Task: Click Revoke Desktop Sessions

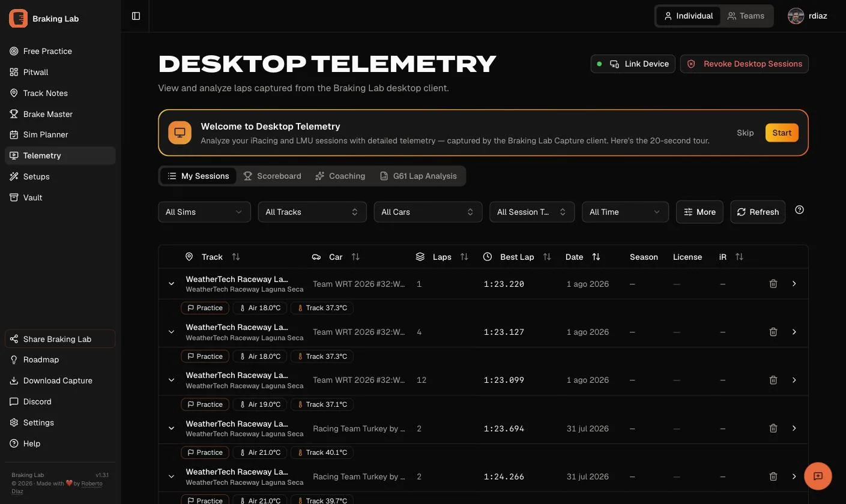Action: (x=745, y=64)
